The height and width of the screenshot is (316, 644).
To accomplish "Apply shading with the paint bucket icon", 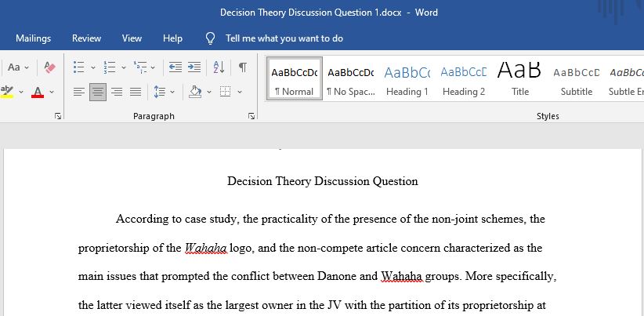I will pos(195,92).
